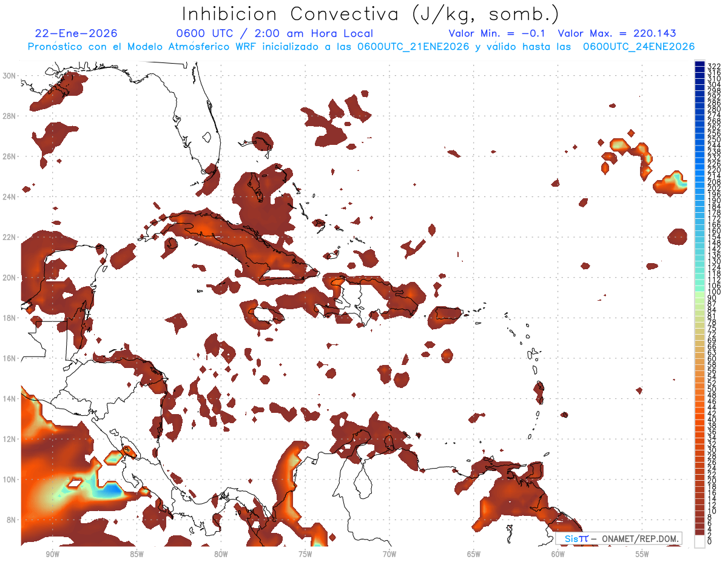
Task: Click the 'Inhibicion Convectiva (J/kg, somb.)' map title
Action: (371, 14)
